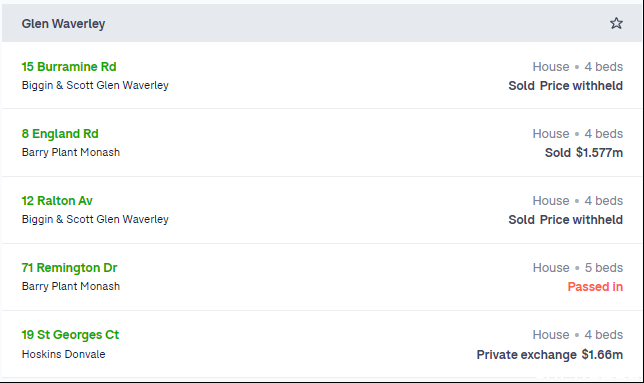The width and height of the screenshot is (644, 383).
Task: Click Biggin & Scott agency under Burramine Rd
Action: click(x=95, y=85)
